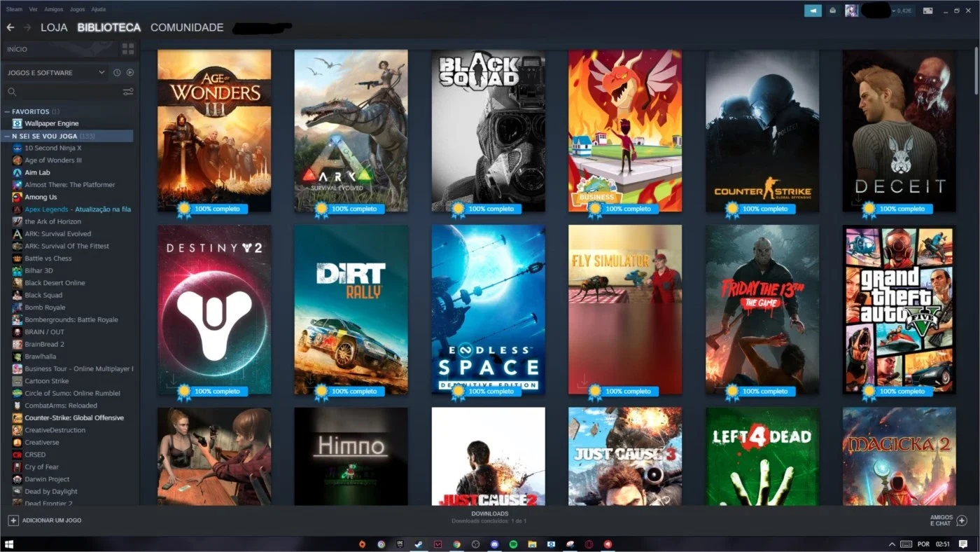Enter Big Picture mode icon
The image size is (980, 552).
(927, 11)
